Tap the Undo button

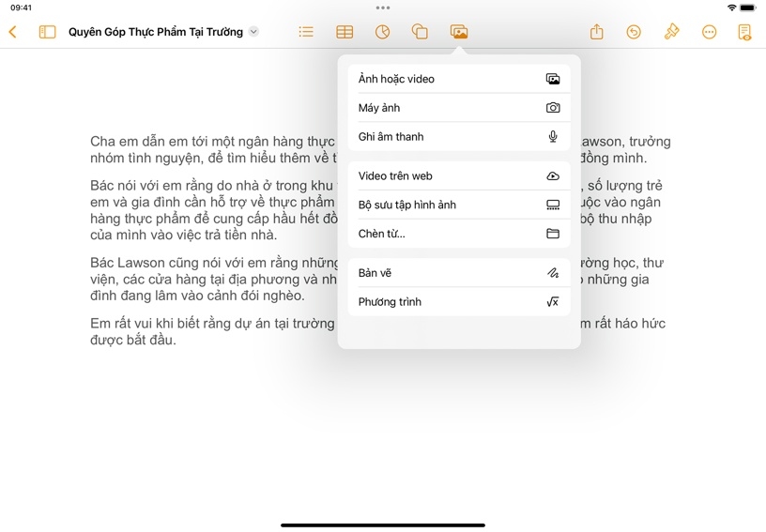point(634,32)
